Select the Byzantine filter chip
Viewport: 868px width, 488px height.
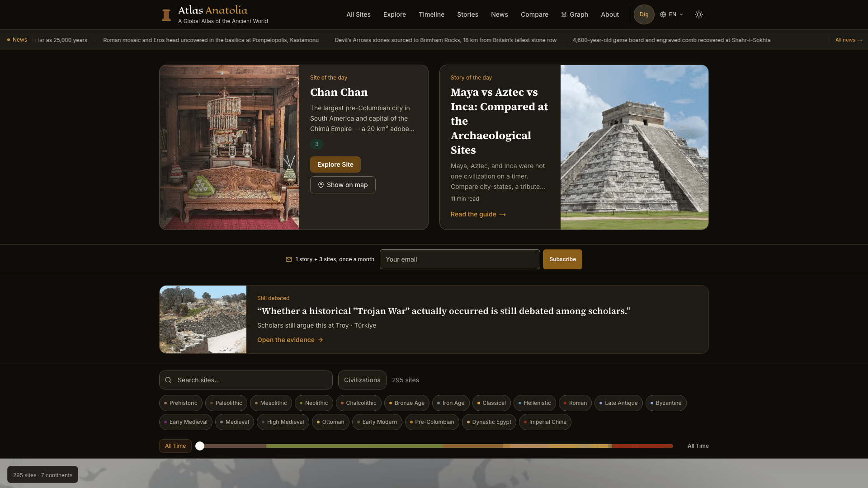(x=666, y=403)
